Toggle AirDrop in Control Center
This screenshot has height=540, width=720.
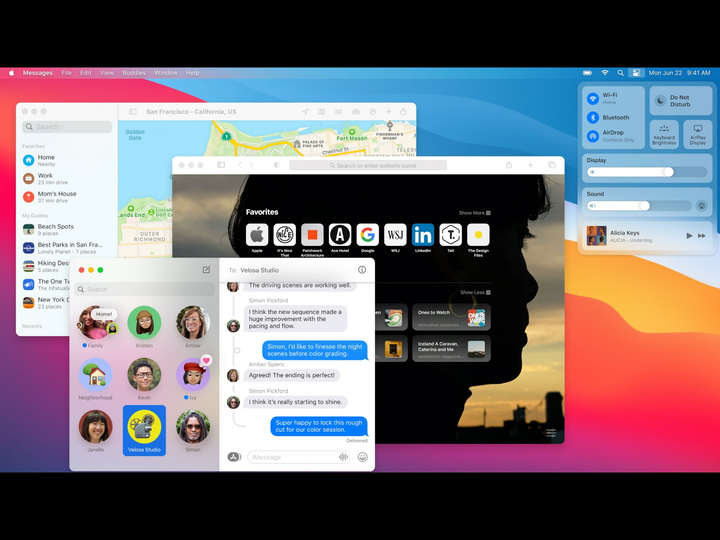tap(593, 136)
